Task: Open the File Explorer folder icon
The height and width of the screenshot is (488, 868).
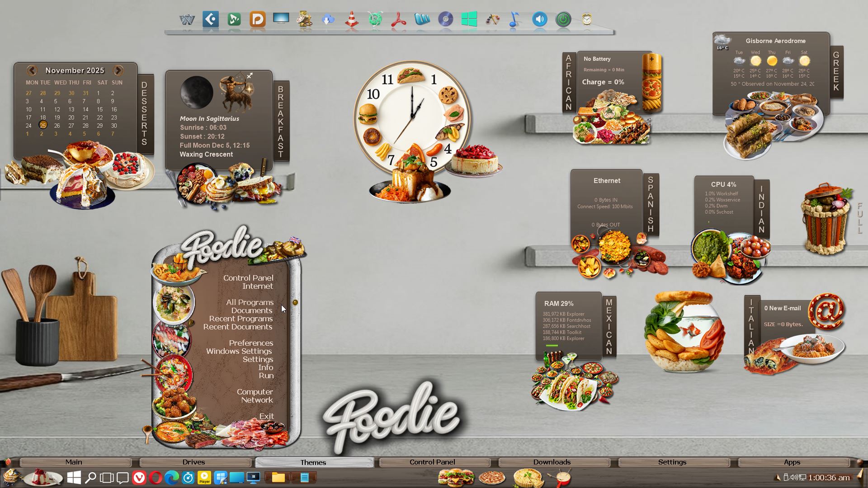Action: tap(278, 478)
